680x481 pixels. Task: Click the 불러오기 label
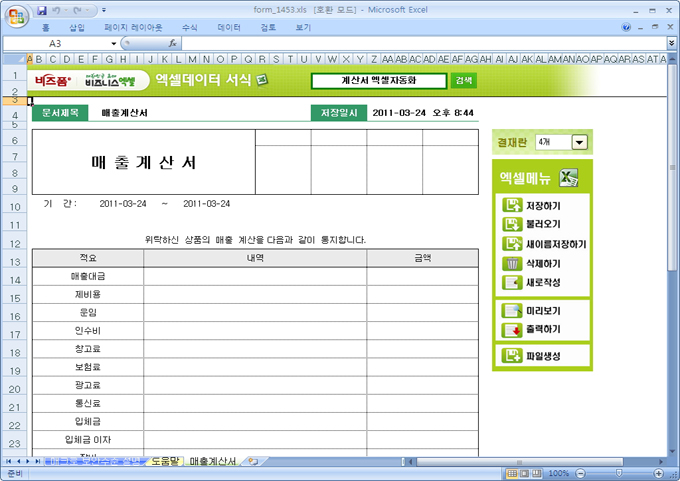point(543,224)
